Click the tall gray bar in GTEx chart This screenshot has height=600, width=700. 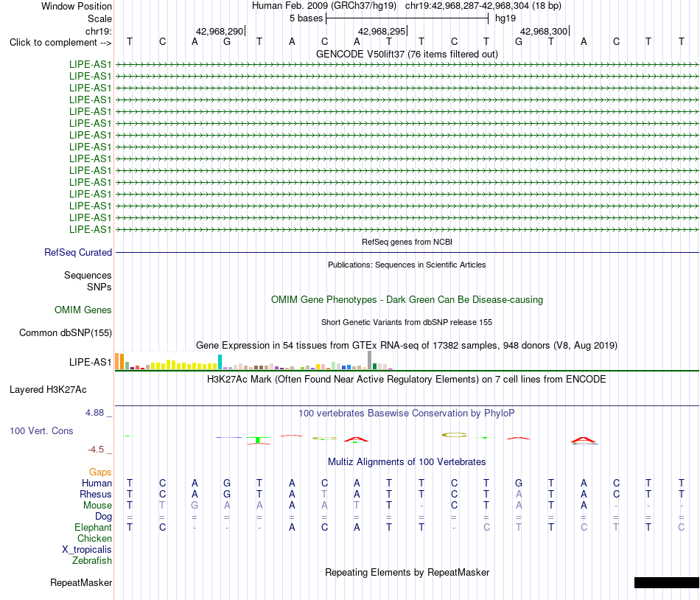(x=370, y=360)
